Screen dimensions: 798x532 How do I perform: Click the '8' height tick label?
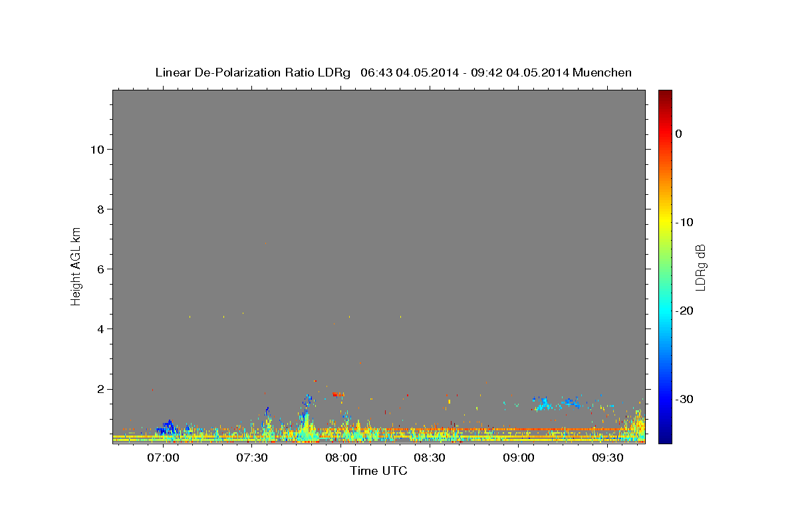point(99,209)
